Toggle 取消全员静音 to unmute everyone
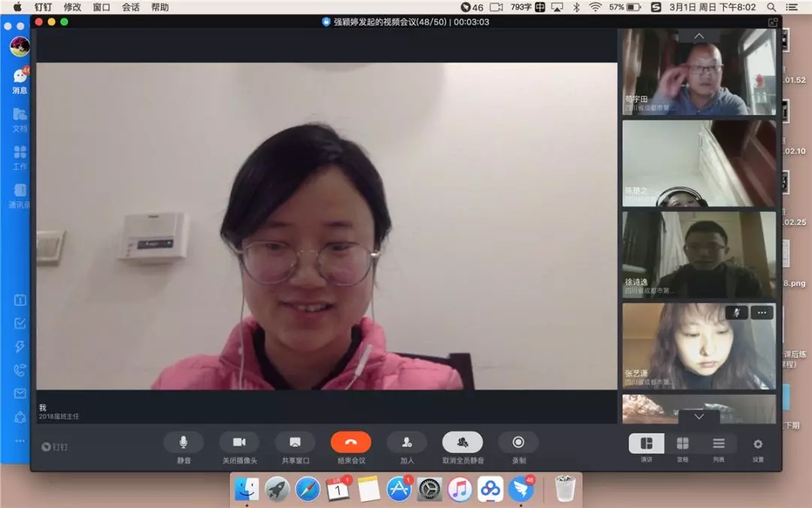Viewport: 812px width, 508px height. click(462, 443)
